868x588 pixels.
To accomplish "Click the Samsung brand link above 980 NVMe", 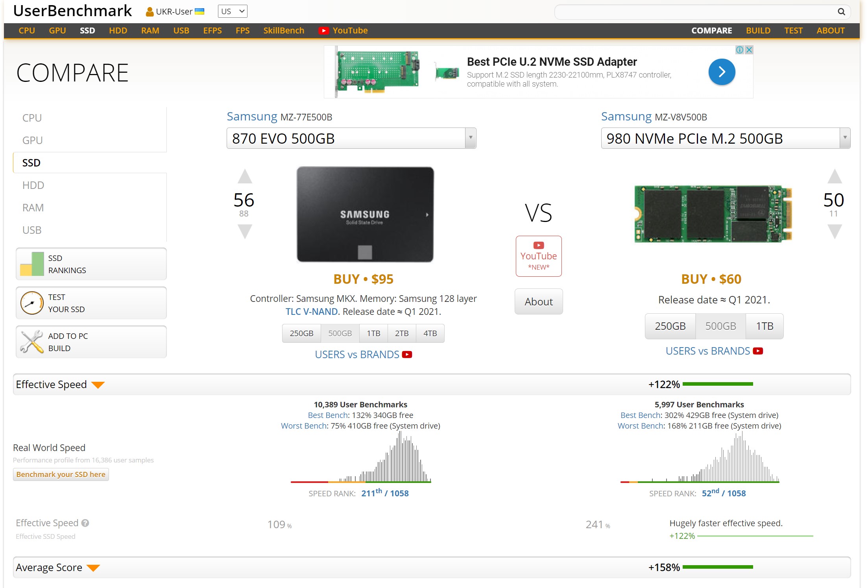I will pos(626,116).
